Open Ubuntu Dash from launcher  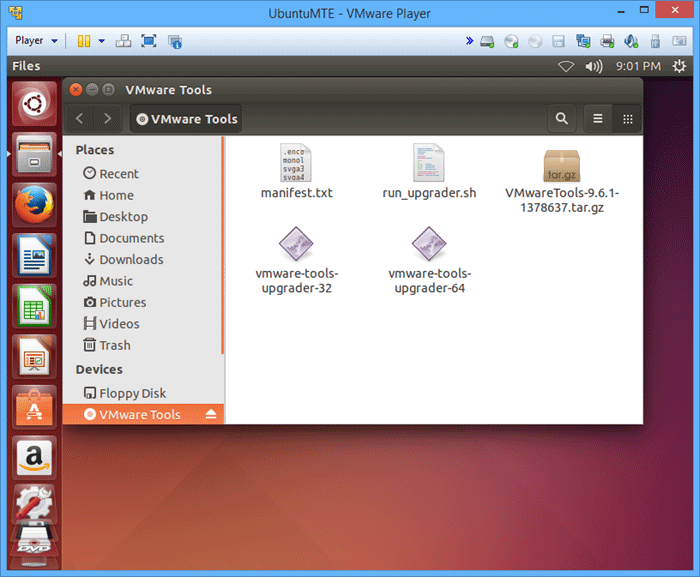[34, 104]
